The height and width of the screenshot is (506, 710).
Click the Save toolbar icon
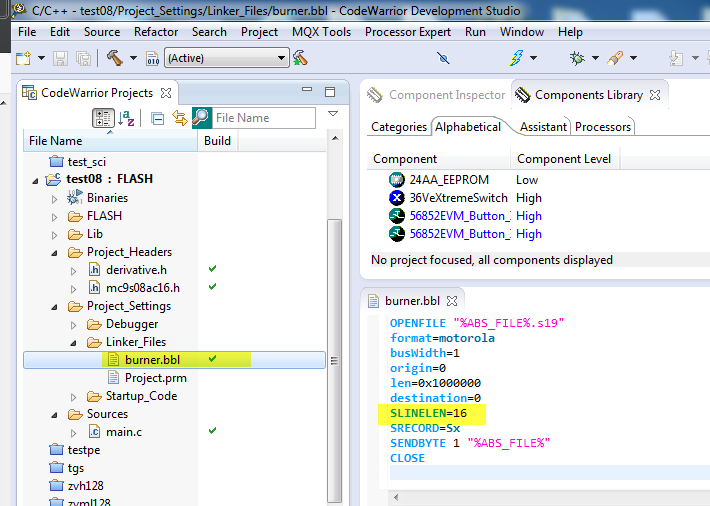60,58
